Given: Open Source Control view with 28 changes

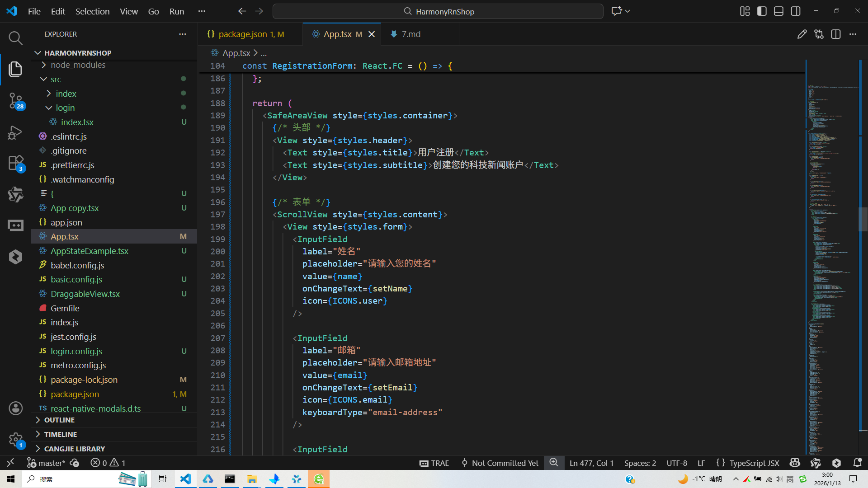Looking at the screenshot, I should click(15, 100).
